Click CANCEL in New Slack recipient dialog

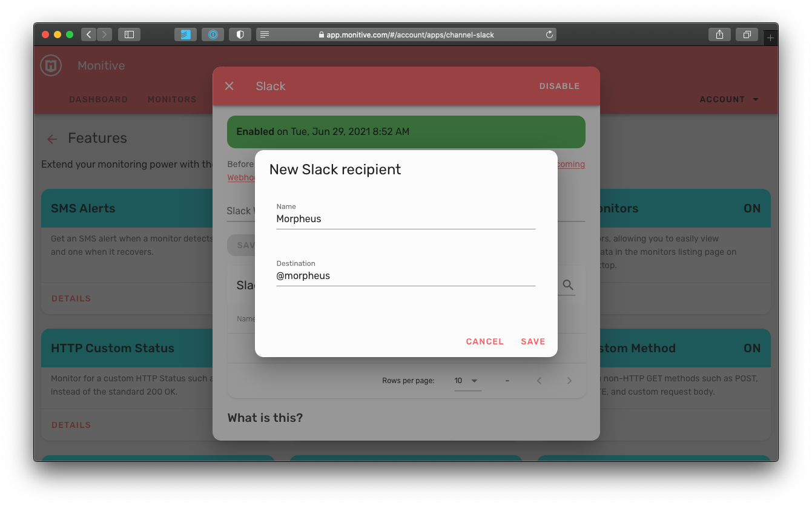pyautogui.click(x=485, y=341)
